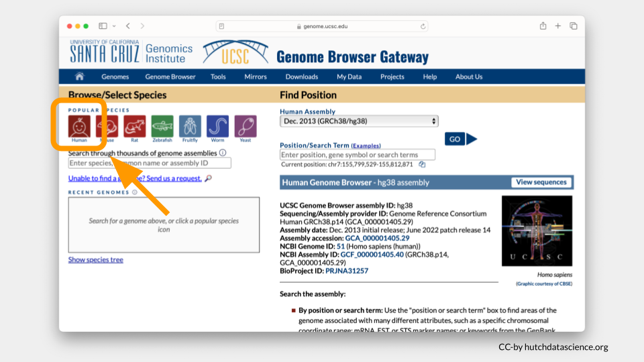Open NCBI Genome ID 51 link

point(341,246)
